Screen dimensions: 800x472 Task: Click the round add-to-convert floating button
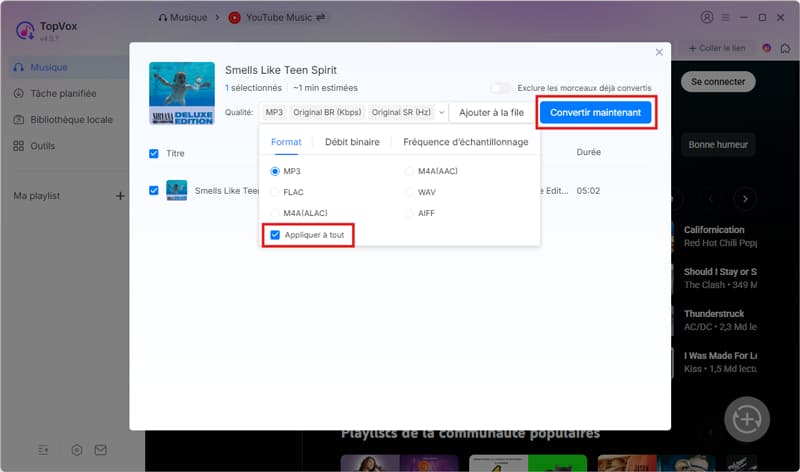click(x=746, y=417)
